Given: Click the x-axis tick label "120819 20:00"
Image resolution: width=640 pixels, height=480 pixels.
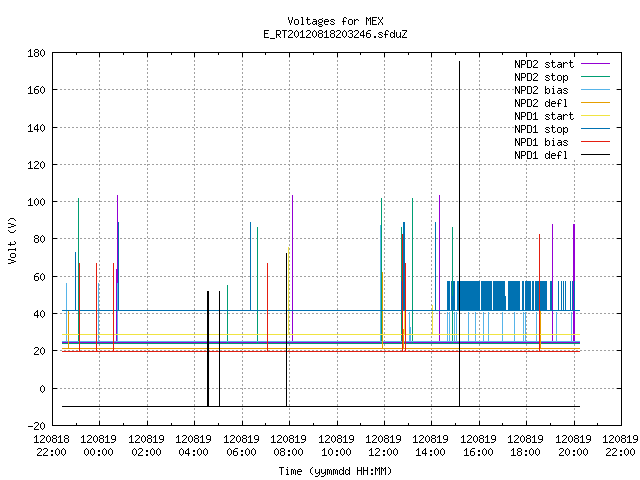Looking at the screenshot, I should (x=573, y=446).
